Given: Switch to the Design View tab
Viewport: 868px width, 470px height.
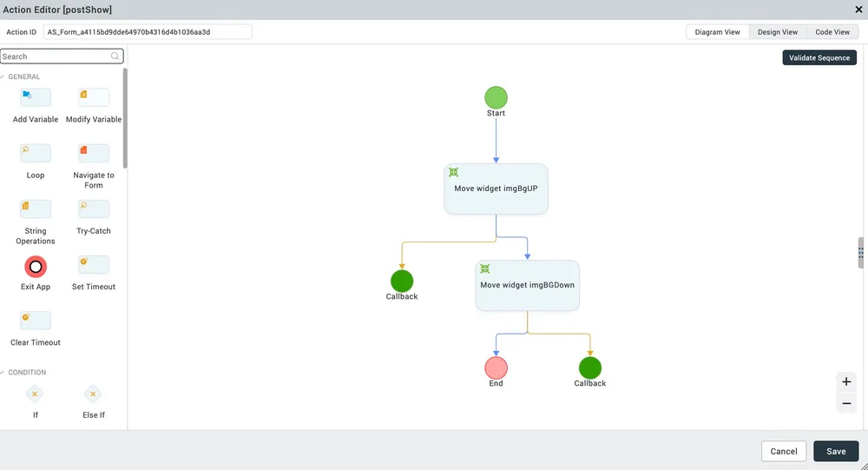Looking at the screenshot, I should pos(777,32).
